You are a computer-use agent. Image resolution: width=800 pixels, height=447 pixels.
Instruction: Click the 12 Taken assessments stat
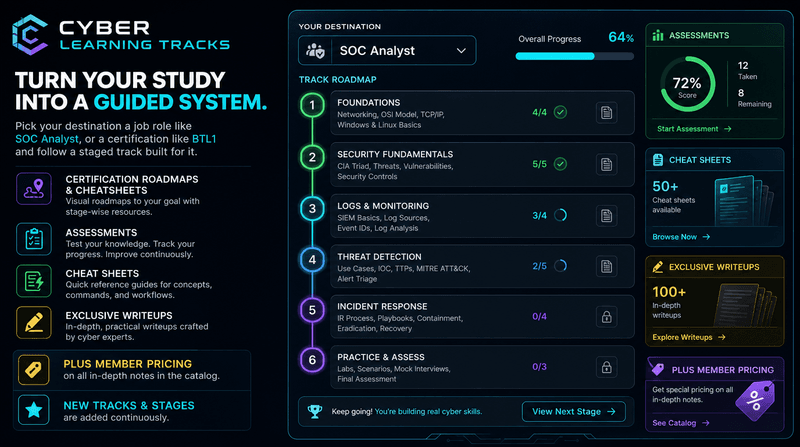click(747, 70)
